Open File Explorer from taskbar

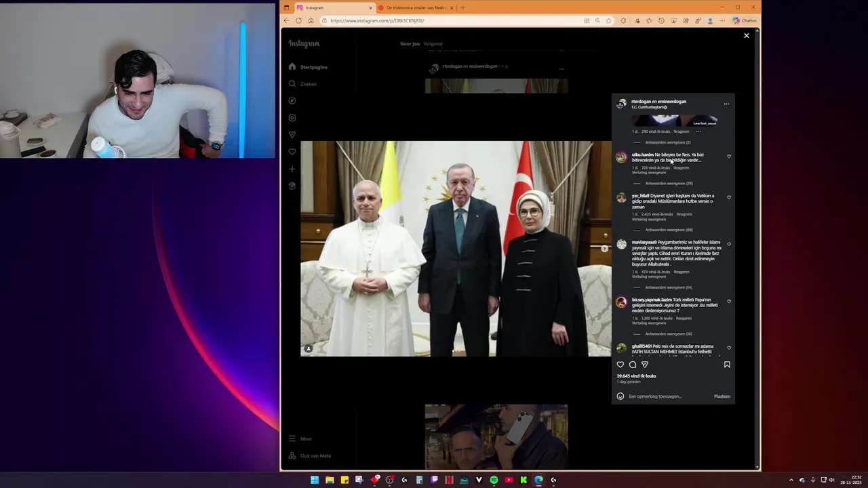tap(330, 480)
